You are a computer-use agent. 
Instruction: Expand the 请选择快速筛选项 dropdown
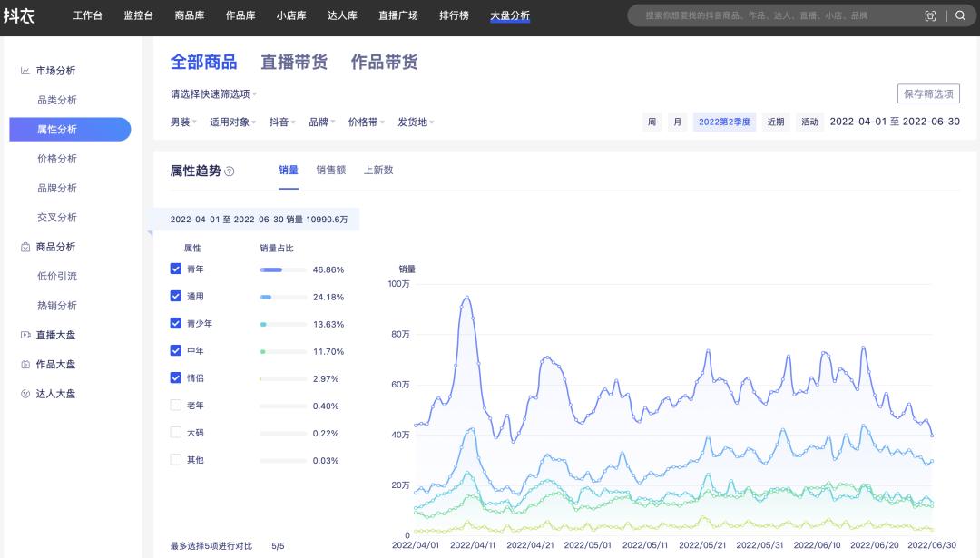(214, 94)
